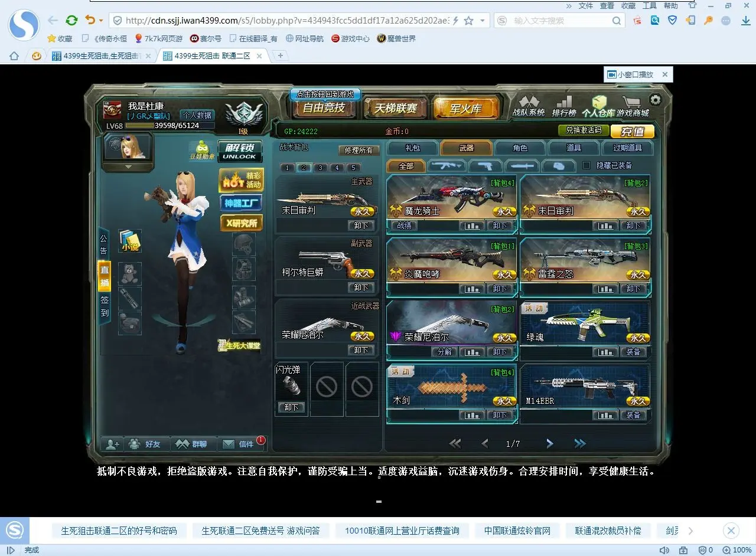Filter by grenade weapon type icon
The width and height of the screenshot is (756, 556).
click(x=558, y=166)
